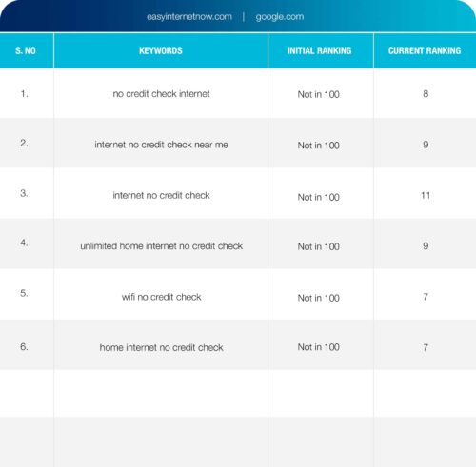Select the S. NO column header
This screenshot has width=476, height=467.
click(x=26, y=50)
